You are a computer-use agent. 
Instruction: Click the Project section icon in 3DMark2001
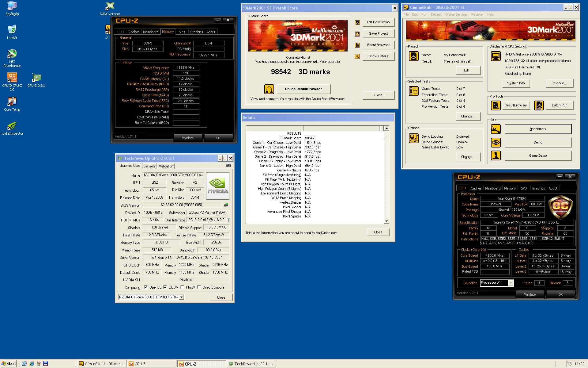[413, 56]
